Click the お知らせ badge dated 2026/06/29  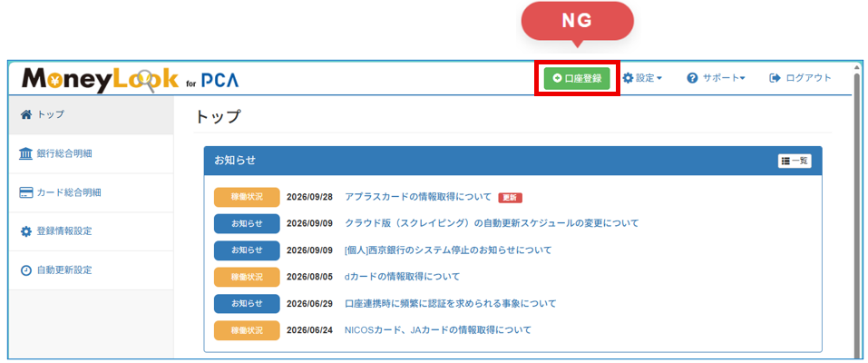coord(247,303)
